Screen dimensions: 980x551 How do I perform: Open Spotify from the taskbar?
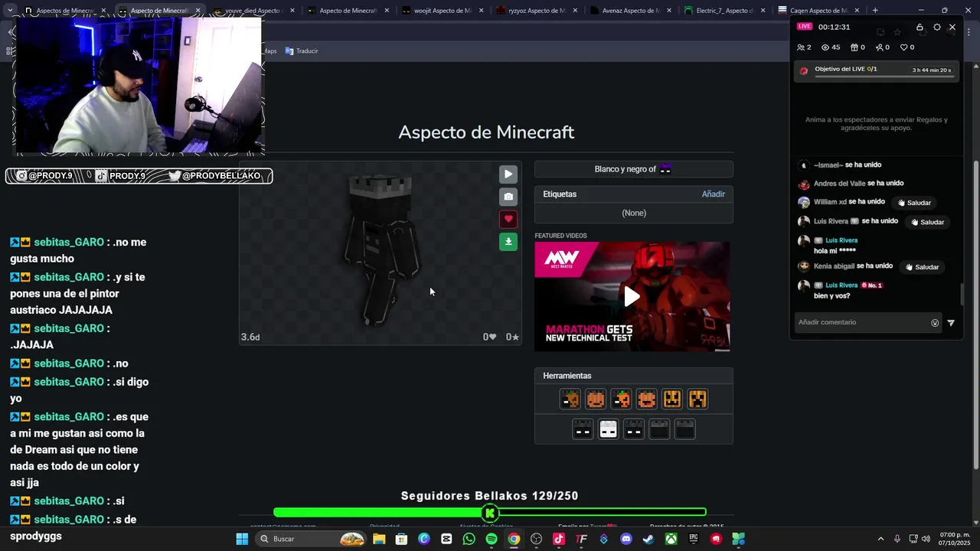492,539
